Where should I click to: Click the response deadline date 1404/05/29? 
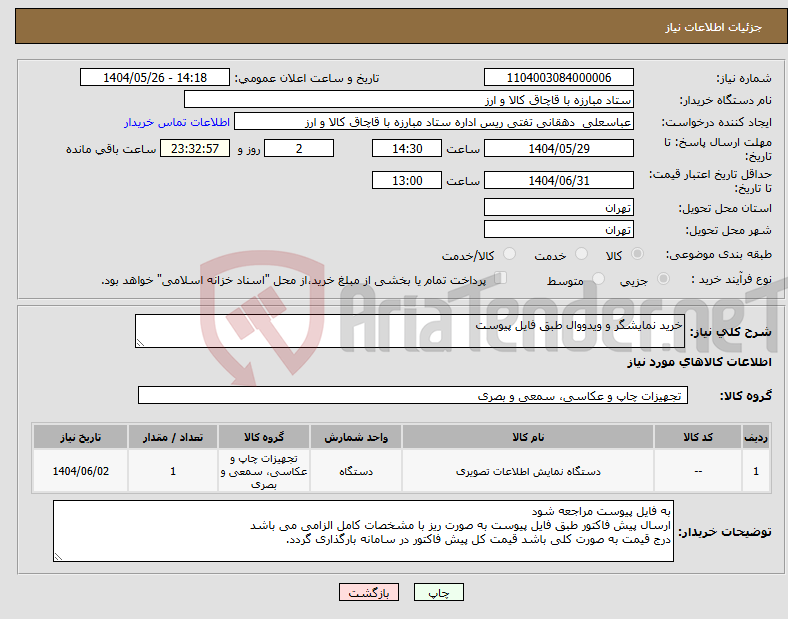[x=558, y=148]
